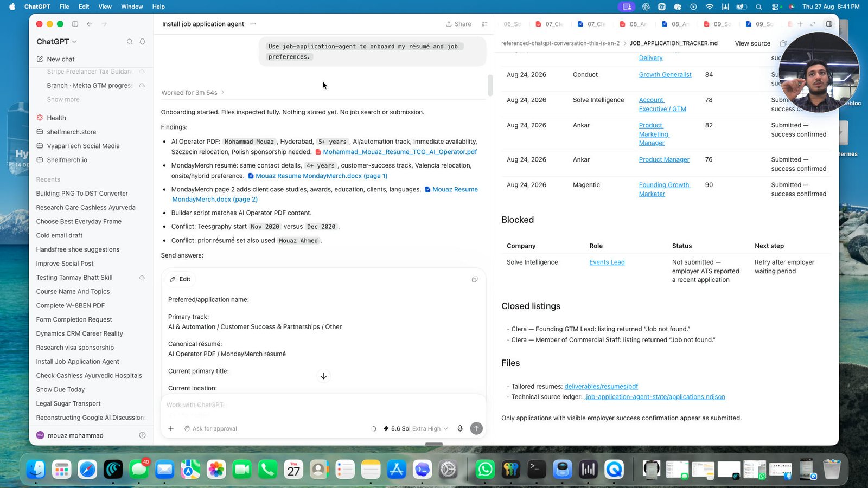The height and width of the screenshot is (488, 868).
Task: Open Install Job Application Agent chat
Action: 78,362
